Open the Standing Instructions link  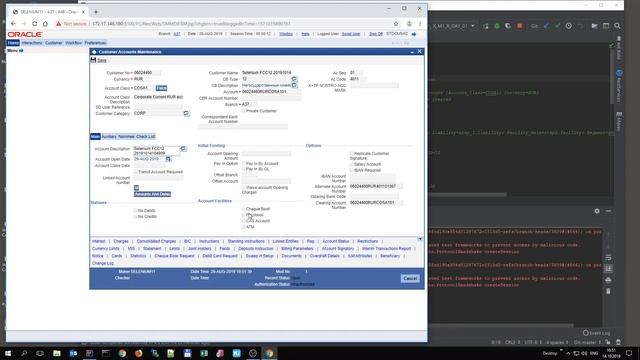click(246, 241)
